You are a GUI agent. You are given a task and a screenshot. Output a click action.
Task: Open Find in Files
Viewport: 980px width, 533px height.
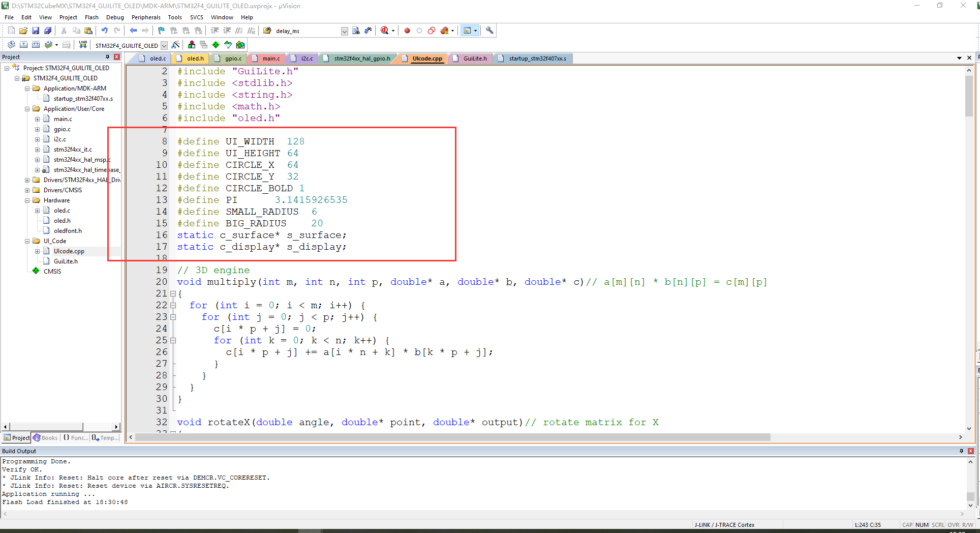356,31
